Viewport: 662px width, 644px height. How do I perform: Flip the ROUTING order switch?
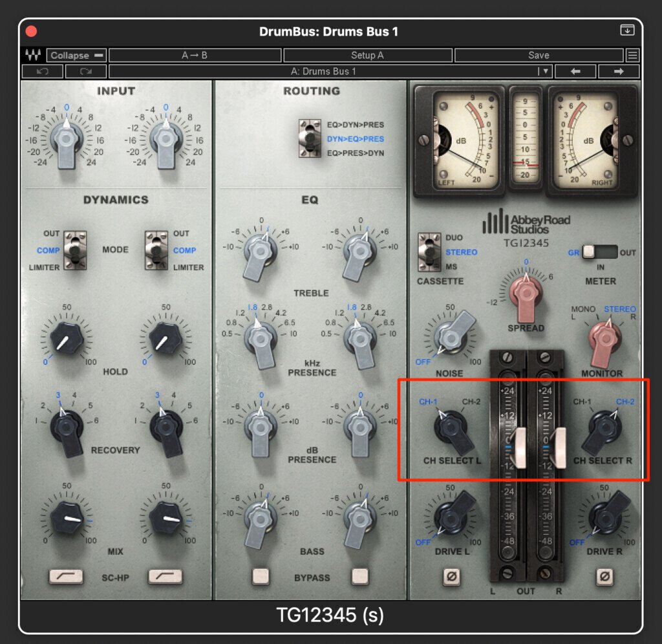coord(310,138)
